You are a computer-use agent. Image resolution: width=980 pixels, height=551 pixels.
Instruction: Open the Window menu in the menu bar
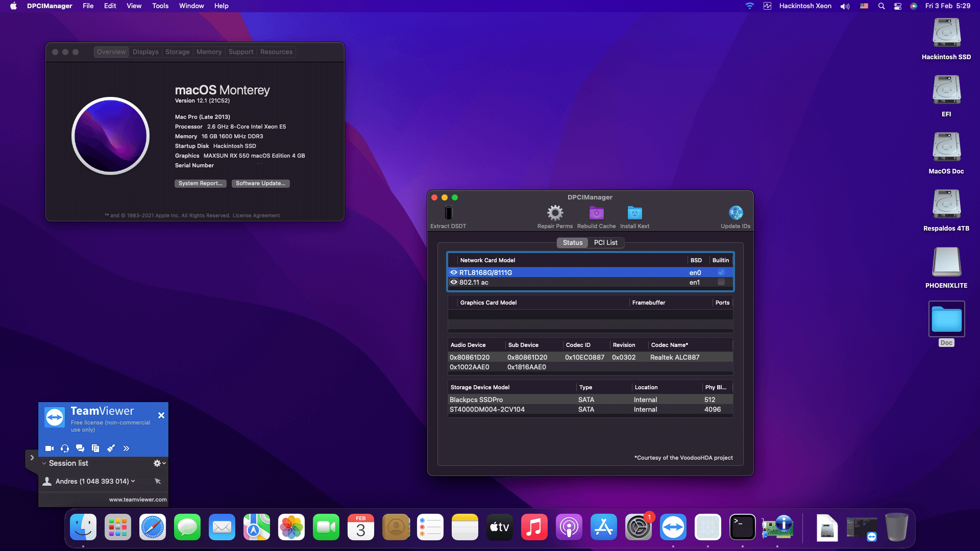point(191,6)
